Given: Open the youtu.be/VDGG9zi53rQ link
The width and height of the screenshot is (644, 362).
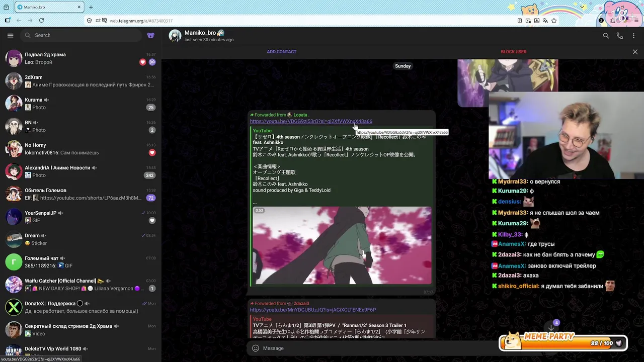Looking at the screenshot, I should [311, 121].
